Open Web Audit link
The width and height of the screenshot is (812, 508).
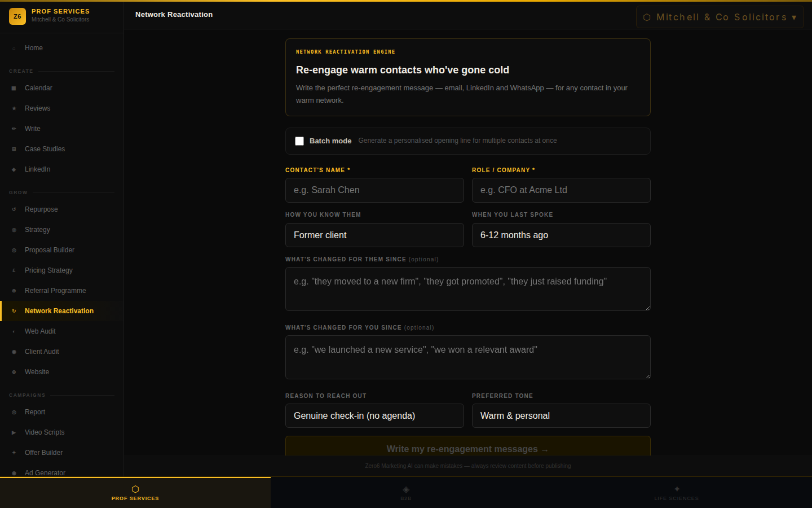click(x=62, y=331)
